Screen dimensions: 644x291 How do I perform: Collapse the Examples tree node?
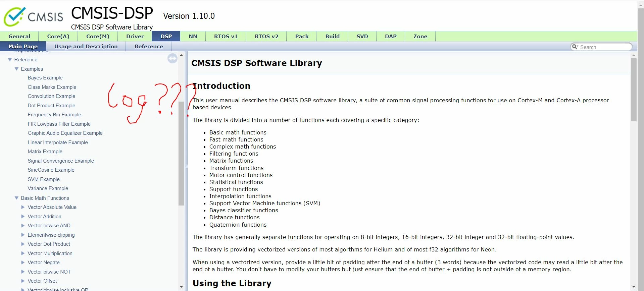tap(16, 69)
